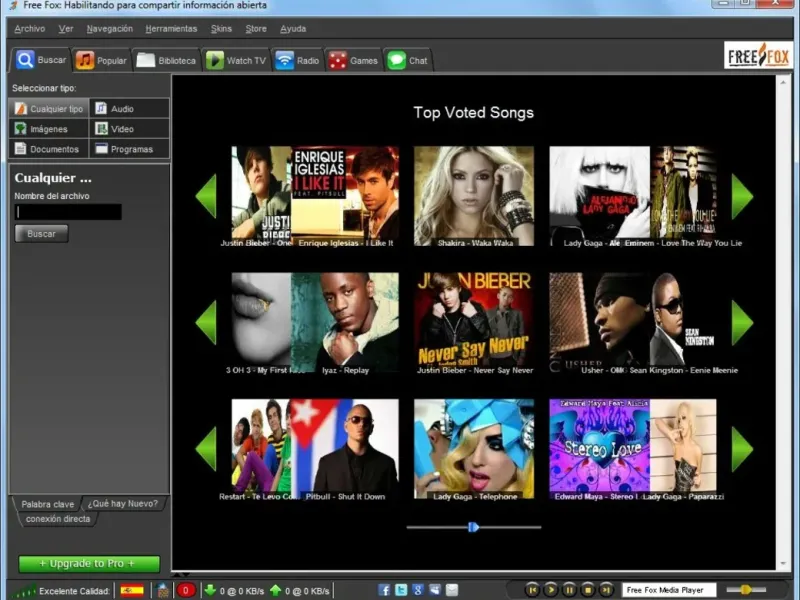Click the house network icon in status bar
800x600 pixels.
[x=163, y=591]
